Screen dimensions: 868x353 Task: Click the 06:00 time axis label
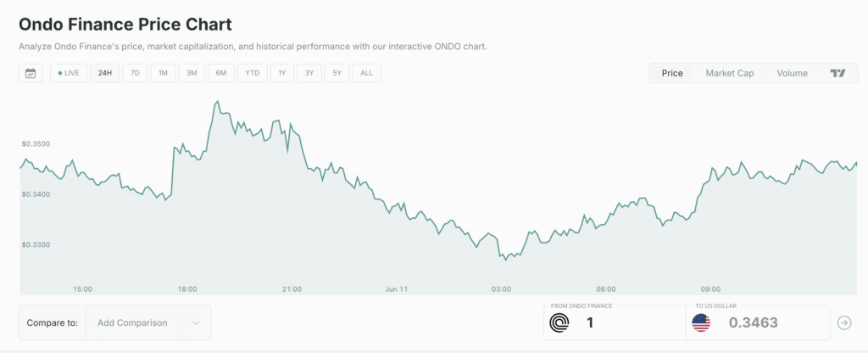tap(606, 289)
